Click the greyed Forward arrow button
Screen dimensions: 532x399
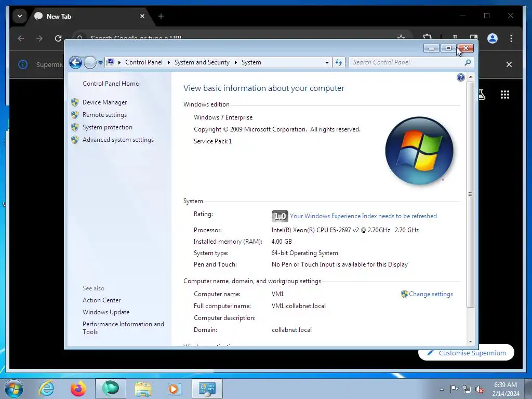coord(90,62)
